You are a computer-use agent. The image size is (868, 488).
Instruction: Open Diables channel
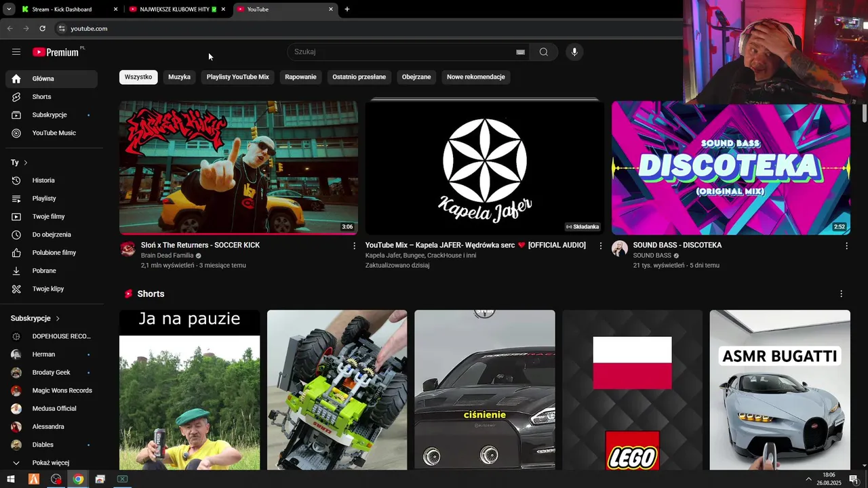[x=52, y=445]
